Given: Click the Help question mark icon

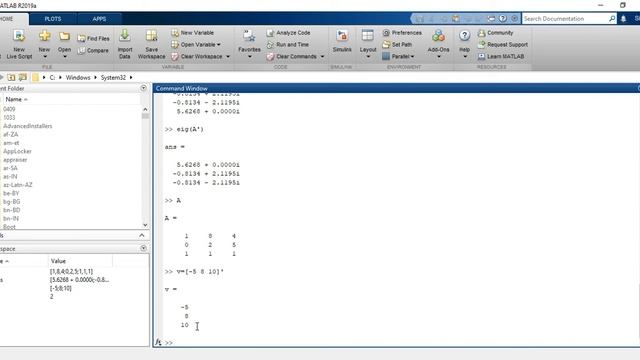Looking at the screenshot, I should click(464, 36).
